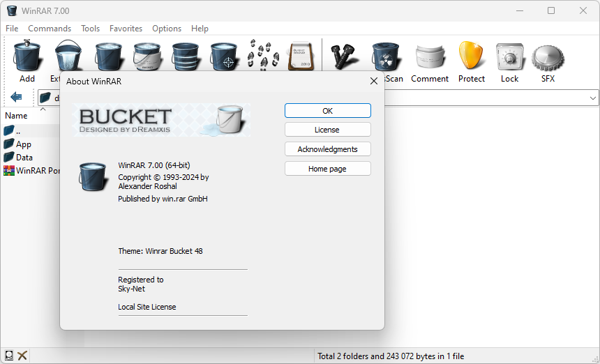Image resolution: width=600 pixels, height=364 pixels.
Task: Open the File menu
Action: 12,29
